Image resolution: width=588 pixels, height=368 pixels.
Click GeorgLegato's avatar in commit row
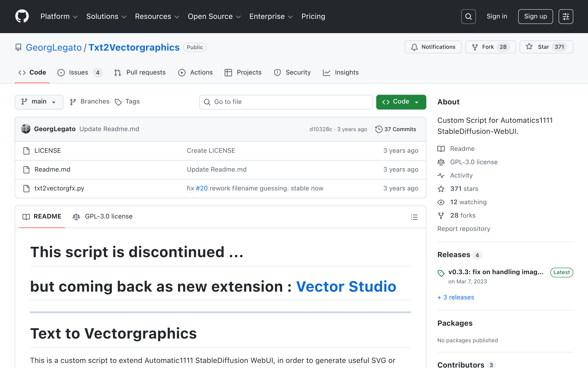click(25, 129)
